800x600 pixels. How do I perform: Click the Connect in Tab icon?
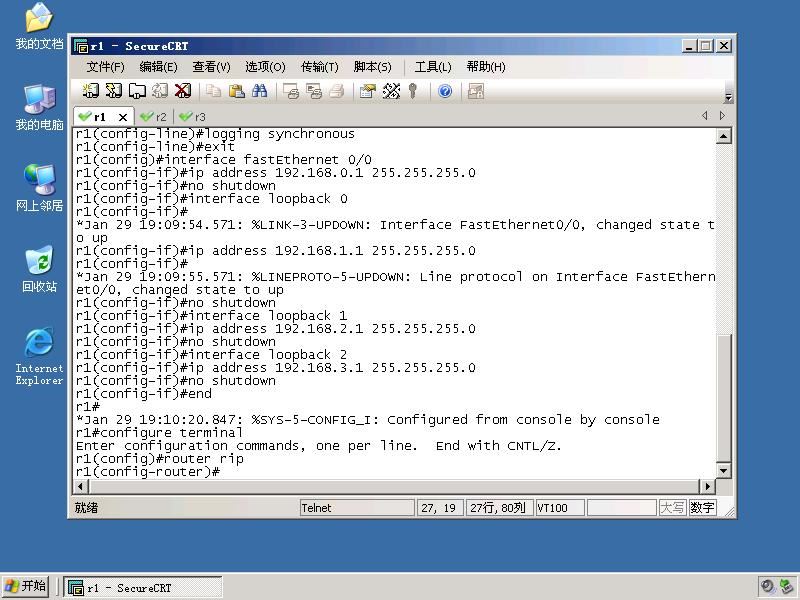pyautogui.click(x=137, y=91)
